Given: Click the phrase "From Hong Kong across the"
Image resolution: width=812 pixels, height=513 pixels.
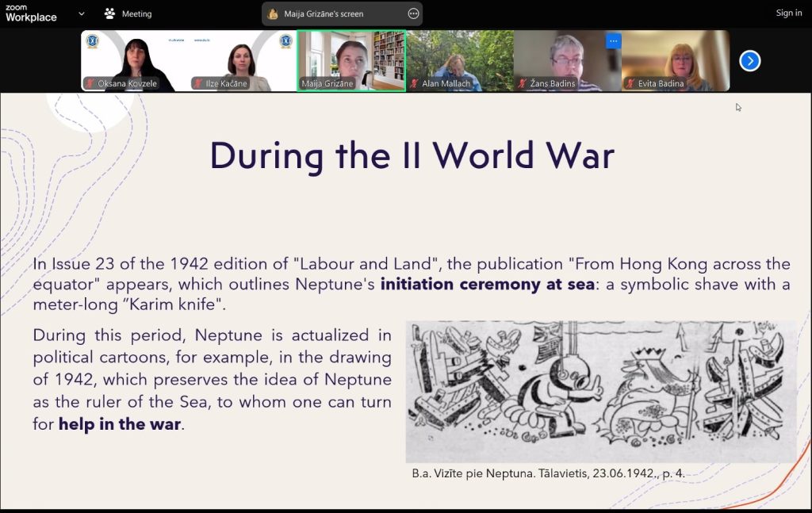Looking at the screenshot, I should point(683,264).
